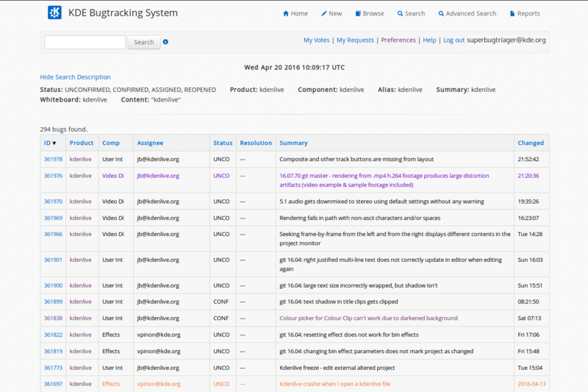Open bug 361822
This screenshot has width=588, height=392.
point(53,335)
